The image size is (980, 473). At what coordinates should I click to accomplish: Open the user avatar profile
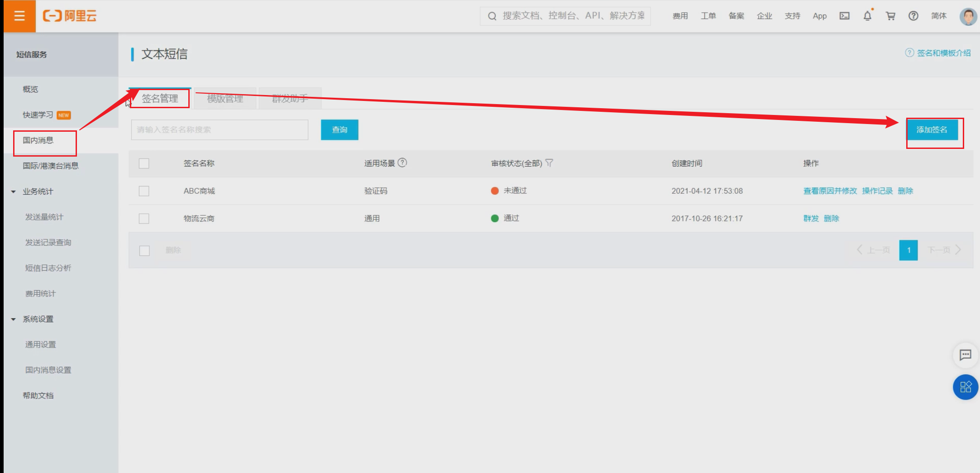point(968,16)
